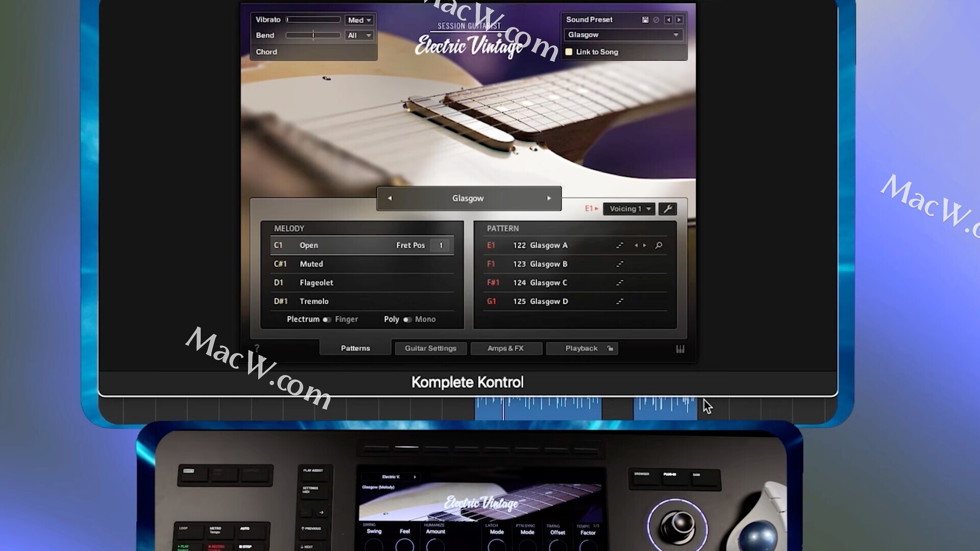980x551 pixels.
Task: Click the PATTERN section header
Action: 503,229
